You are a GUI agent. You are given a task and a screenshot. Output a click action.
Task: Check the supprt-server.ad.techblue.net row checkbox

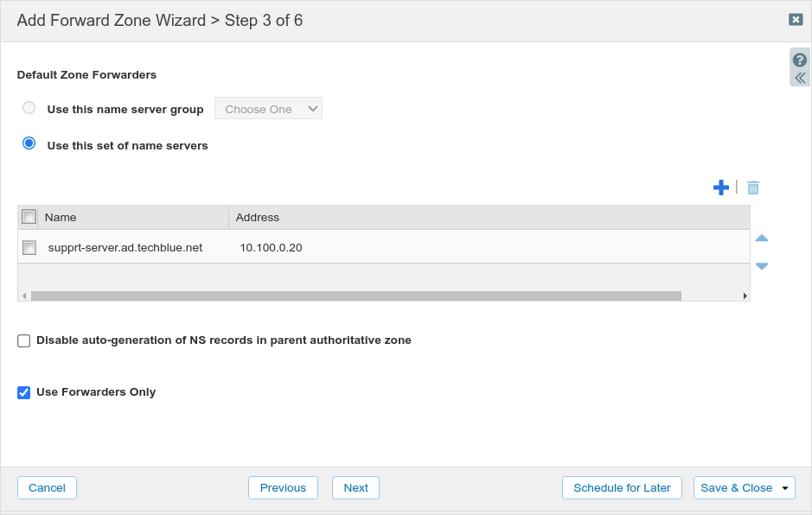[29, 248]
